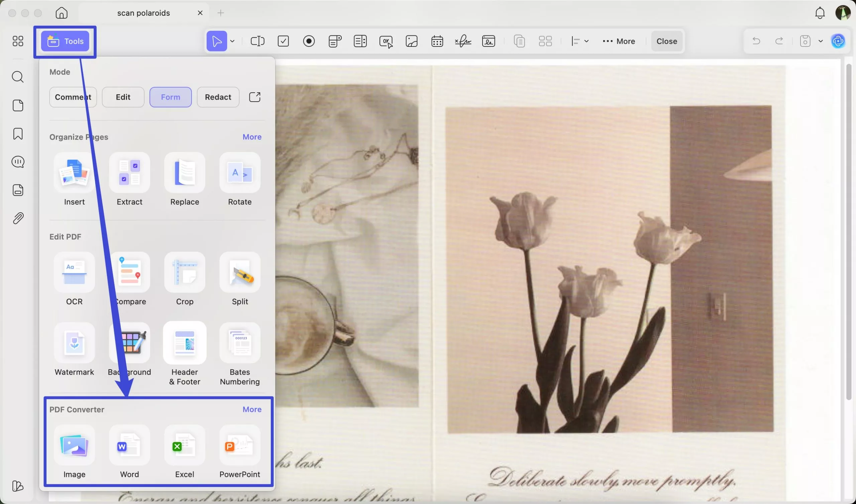
Task: Click More in PDF Converter section
Action: click(252, 410)
